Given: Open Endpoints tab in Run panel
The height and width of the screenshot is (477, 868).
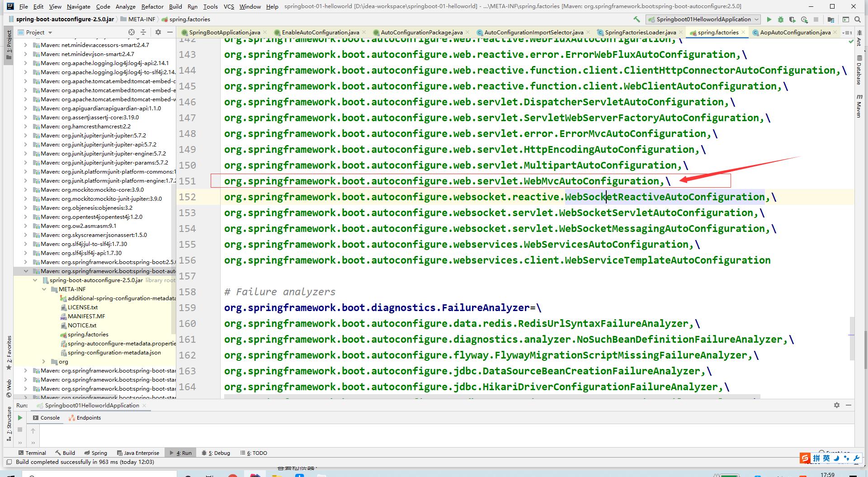Looking at the screenshot, I should click(x=85, y=418).
